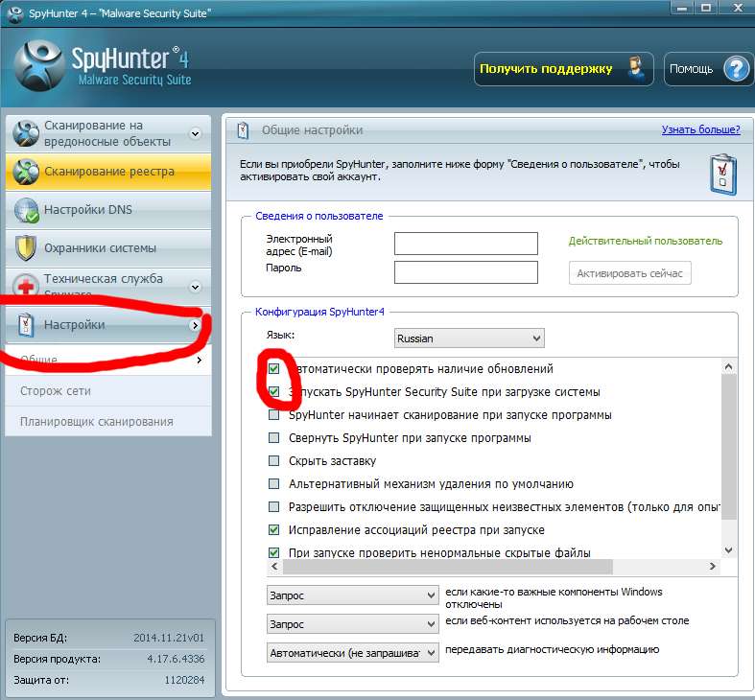Expand the malware scan menu chevron
The height and width of the screenshot is (700, 755).
[196, 134]
